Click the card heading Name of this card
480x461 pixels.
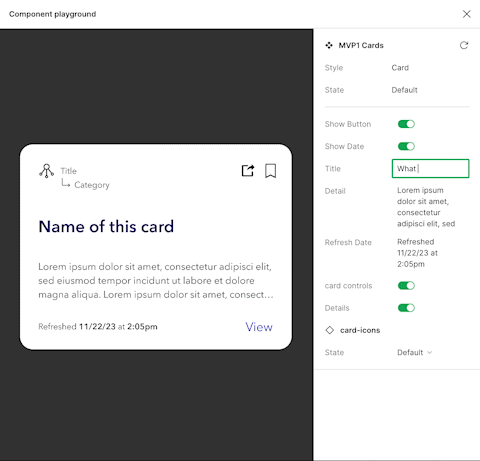click(106, 227)
